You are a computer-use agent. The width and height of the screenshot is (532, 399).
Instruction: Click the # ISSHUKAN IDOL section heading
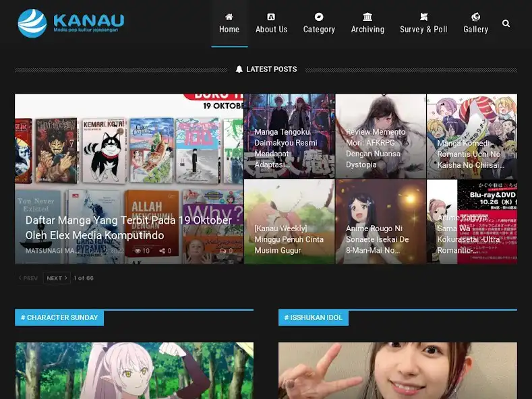(x=313, y=317)
